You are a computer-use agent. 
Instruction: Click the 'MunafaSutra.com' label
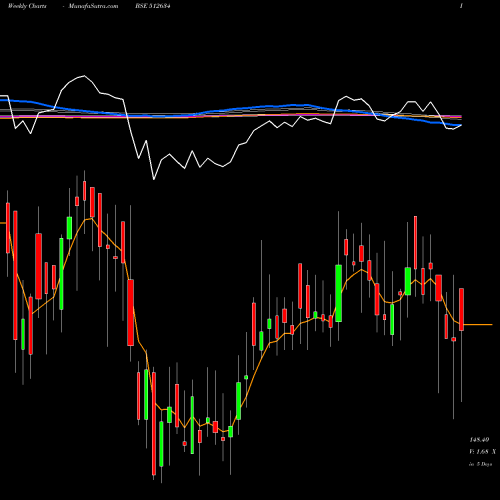pyautogui.click(x=93, y=6)
